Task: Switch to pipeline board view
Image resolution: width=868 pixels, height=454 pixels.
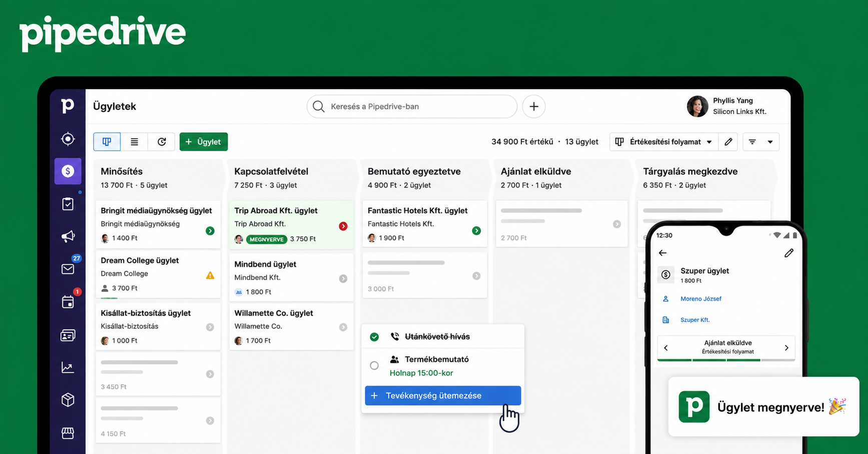Action: [107, 142]
